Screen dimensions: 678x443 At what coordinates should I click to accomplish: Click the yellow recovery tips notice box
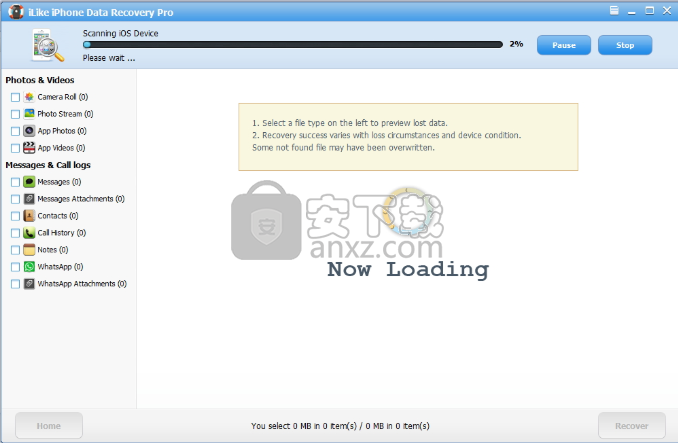(408, 137)
